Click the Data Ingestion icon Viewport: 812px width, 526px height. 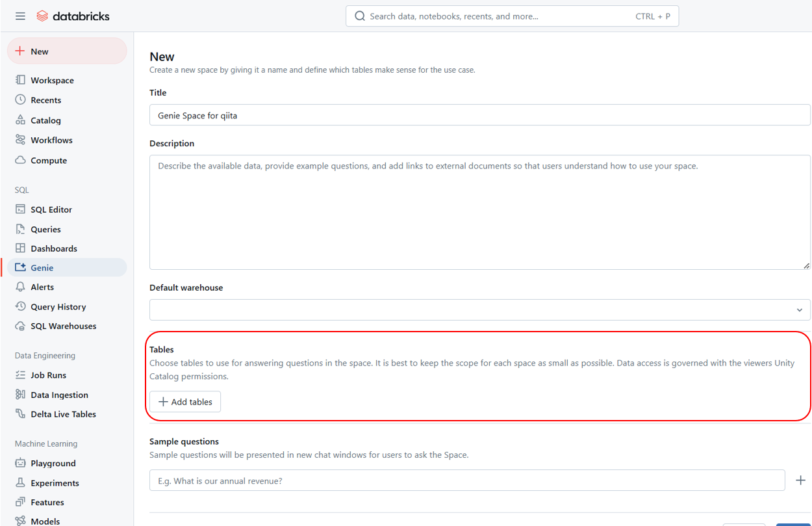click(x=20, y=395)
